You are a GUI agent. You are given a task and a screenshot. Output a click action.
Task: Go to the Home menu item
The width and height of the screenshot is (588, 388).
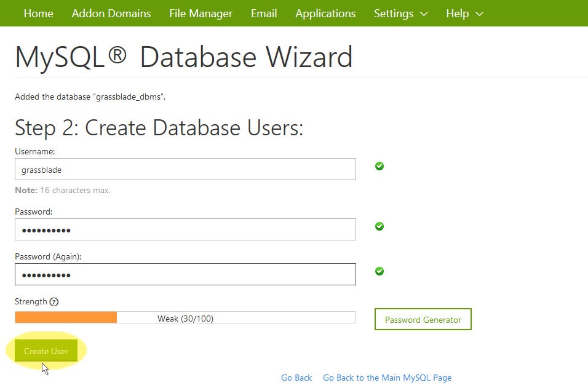pos(38,14)
